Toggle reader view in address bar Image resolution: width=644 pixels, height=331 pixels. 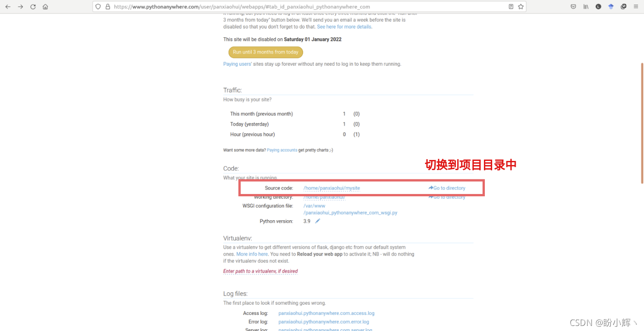point(511,7)
